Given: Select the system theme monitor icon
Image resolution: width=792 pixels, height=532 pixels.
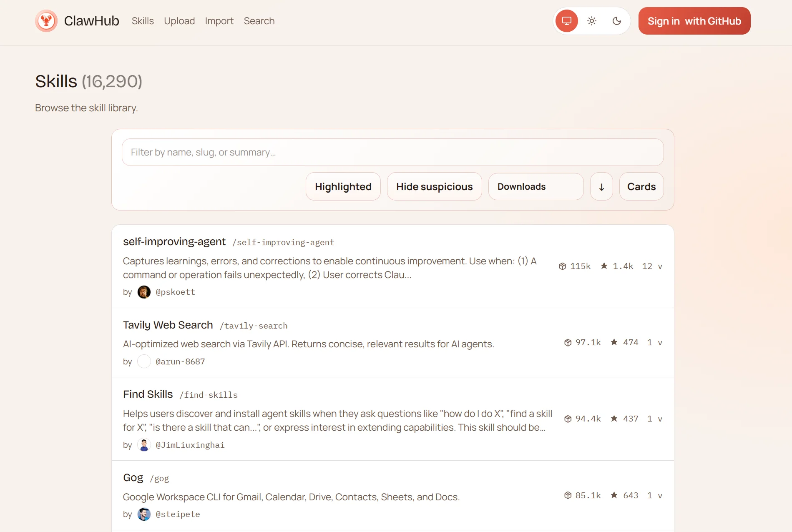Looking at the screenshot, I should (x=566, y=21).
